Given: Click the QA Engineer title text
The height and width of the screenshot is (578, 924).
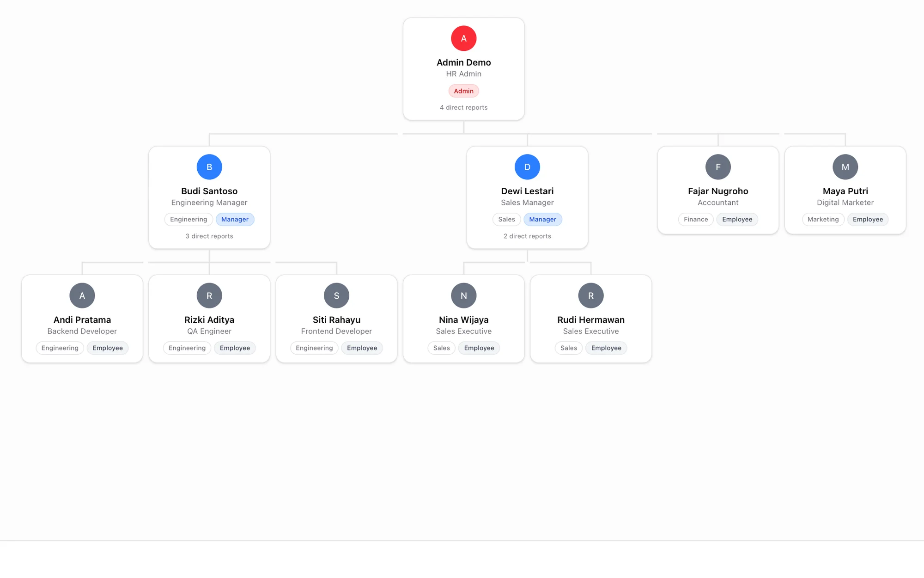Looking at the screenshot, I should point(209,331).
